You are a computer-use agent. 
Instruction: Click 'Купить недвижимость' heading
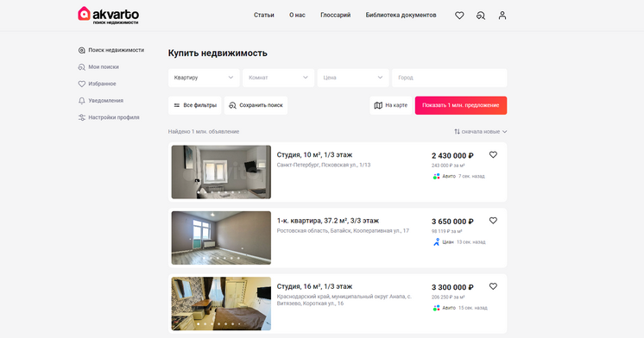click(218, 53)
